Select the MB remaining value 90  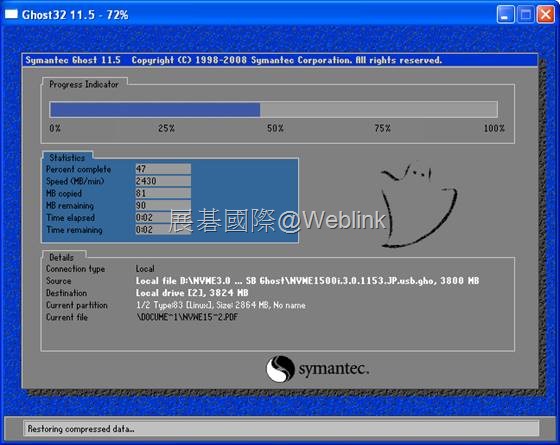click(x=163, y=205)
